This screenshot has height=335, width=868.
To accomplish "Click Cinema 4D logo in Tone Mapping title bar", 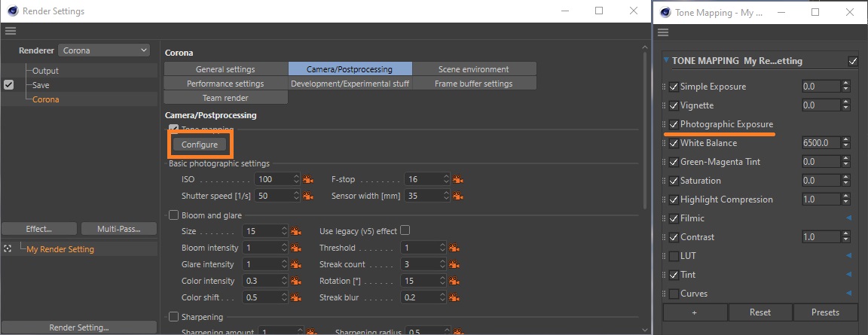I will 665,12.
